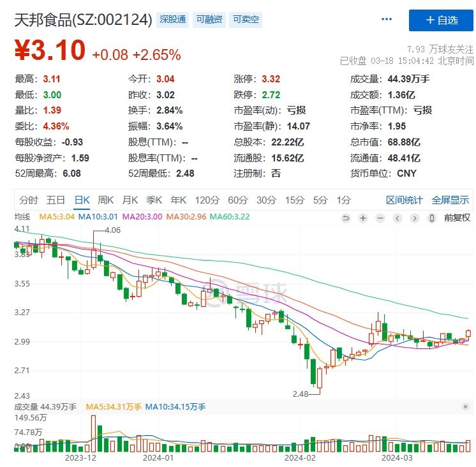Click the tallest volume bar in December
The image size is (476, 467).
coord(94,434)
